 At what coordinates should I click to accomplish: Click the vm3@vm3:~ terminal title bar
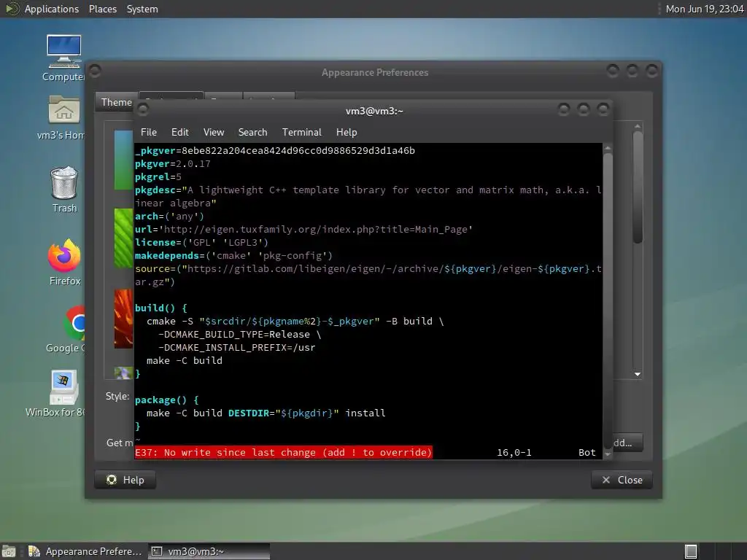click(x=374, y=111)
